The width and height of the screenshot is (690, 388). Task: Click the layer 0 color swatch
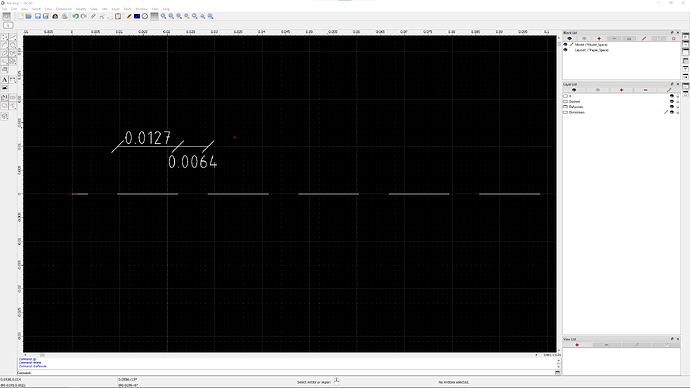[565, 96]
